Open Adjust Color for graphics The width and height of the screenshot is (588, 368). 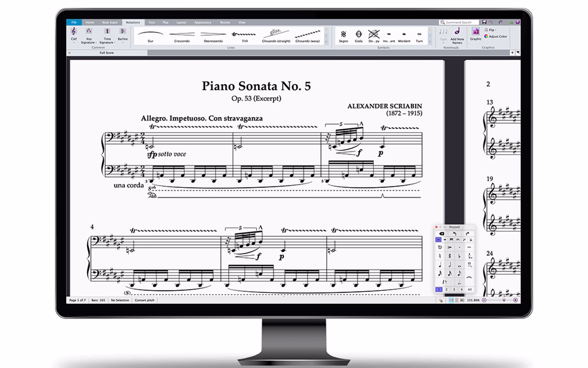496,36
